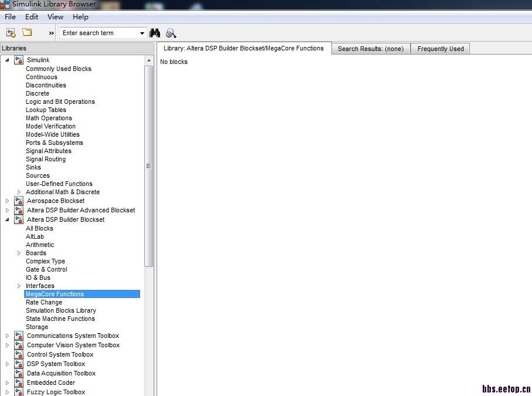Screen dimensions: 532x396
Task: Click the DSP System Toolbox icon
Action: [x=19, y=364]
